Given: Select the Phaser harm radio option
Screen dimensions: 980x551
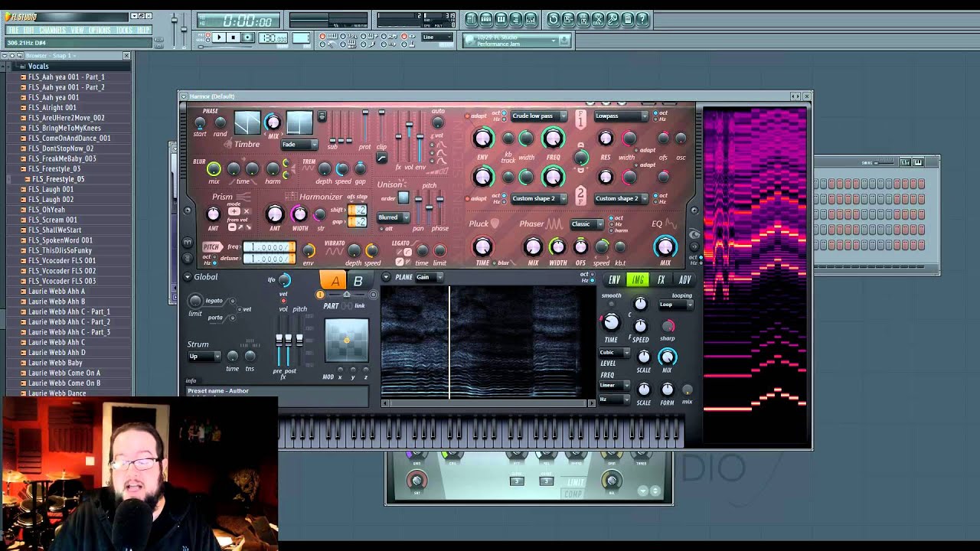Looking at the screenshot, I should tap(611, 230).
